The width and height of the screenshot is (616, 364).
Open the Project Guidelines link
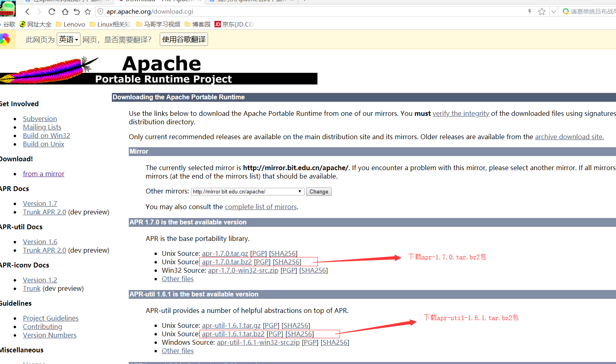(51, 318)
